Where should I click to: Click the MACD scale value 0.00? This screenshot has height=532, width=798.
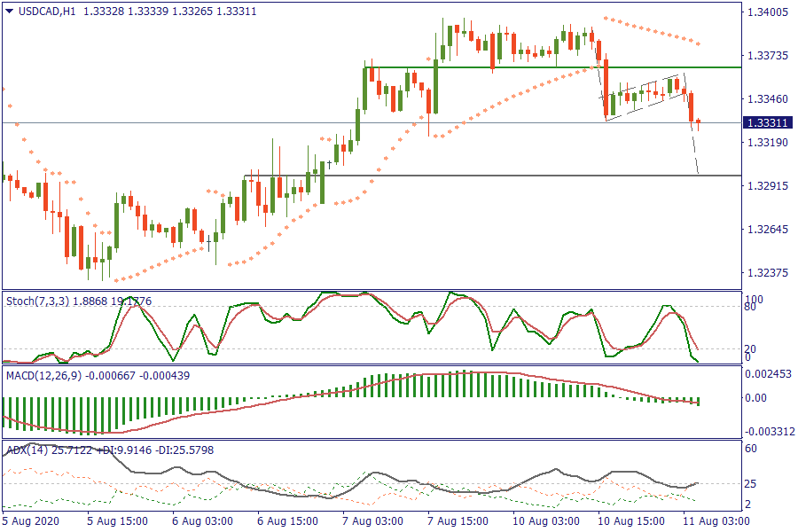[755, 398]
